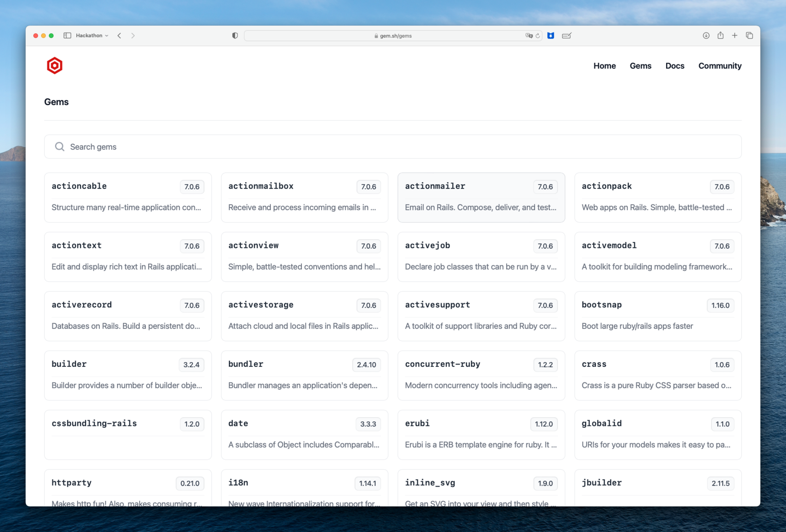Click the Share icon in the toolbar
This screenshot has height=532, width=786.
pyautogui.click(x=720, y=35)
